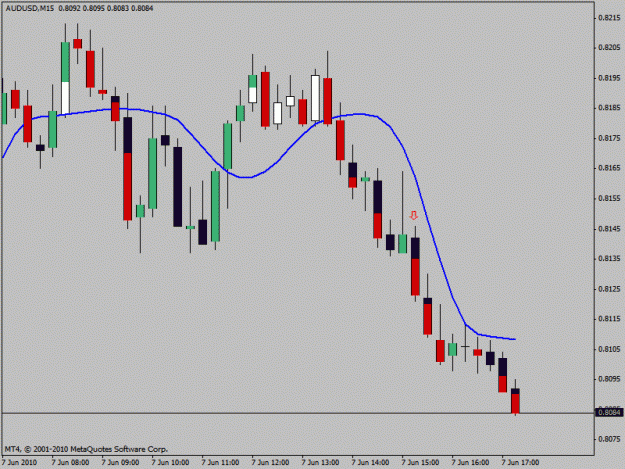Click the 0.8135 price axis label
Viewport: 625px width, 469px height.
pyautogui.click(x=609, y=258)
